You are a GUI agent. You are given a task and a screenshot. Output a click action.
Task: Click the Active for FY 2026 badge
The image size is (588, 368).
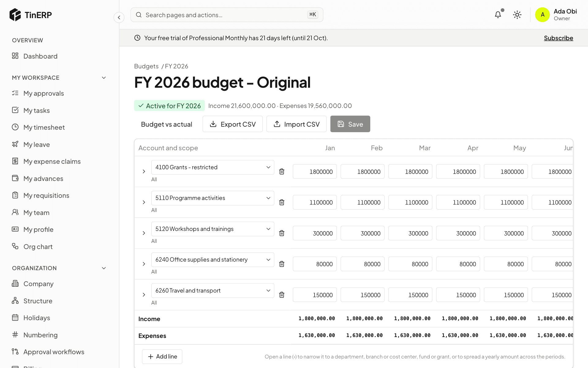pos(169,105)
